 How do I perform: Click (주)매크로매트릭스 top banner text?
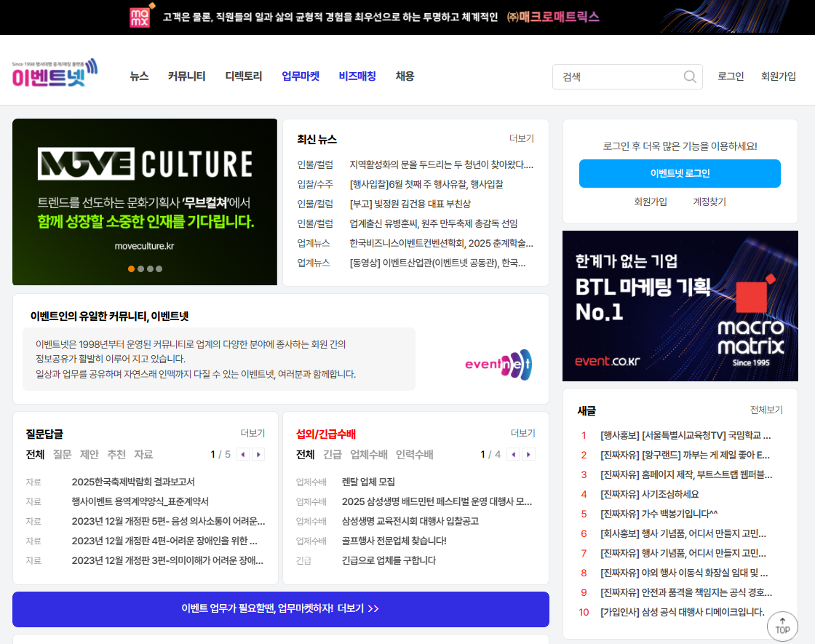pyautogui.click(x=553, y=17)
